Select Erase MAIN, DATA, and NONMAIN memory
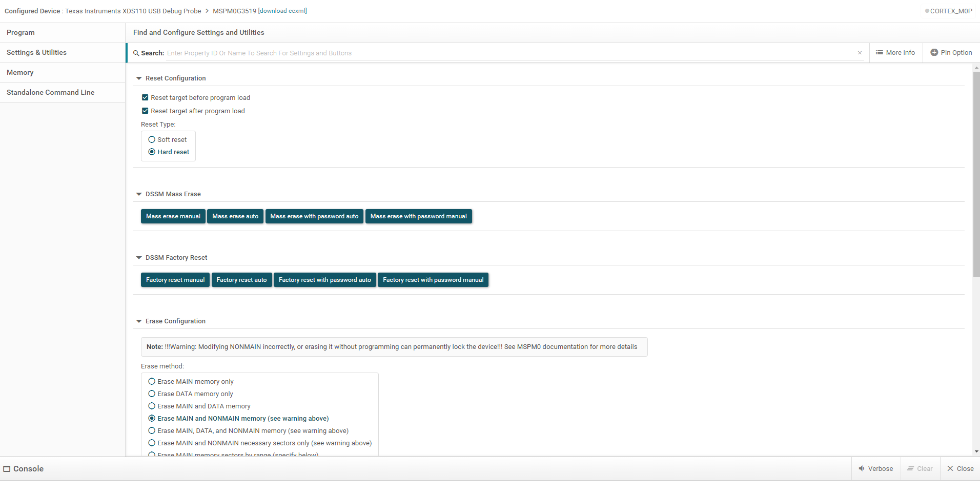 (152, 430)
